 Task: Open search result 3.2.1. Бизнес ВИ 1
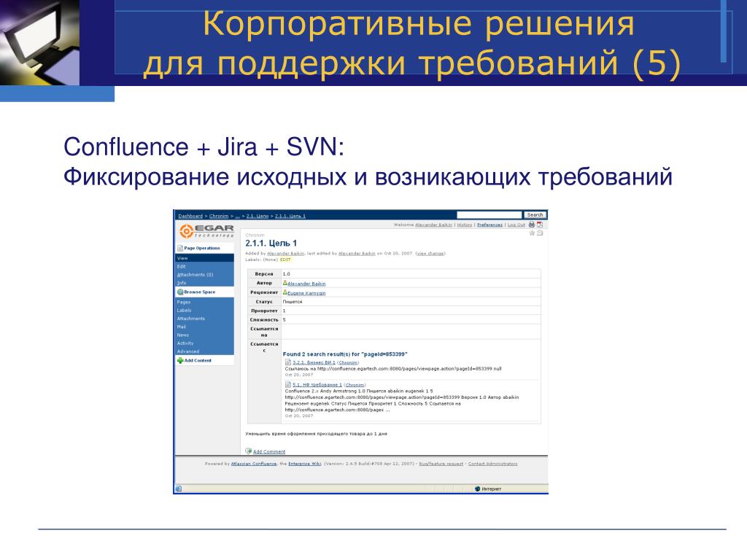pyautogui.click(x=314, y=363)
